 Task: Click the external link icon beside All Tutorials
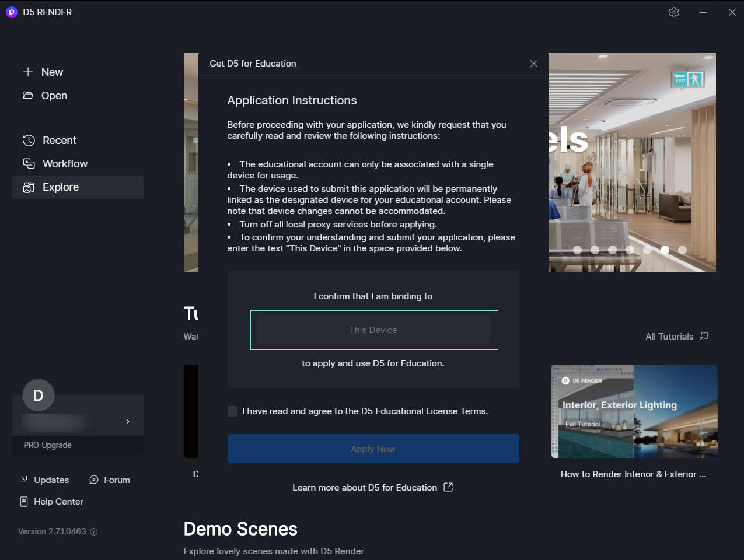[x=704, y=336]
